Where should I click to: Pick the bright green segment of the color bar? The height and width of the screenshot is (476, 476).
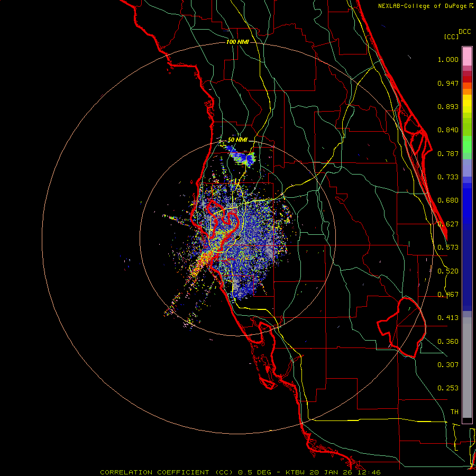coord(467,144)
